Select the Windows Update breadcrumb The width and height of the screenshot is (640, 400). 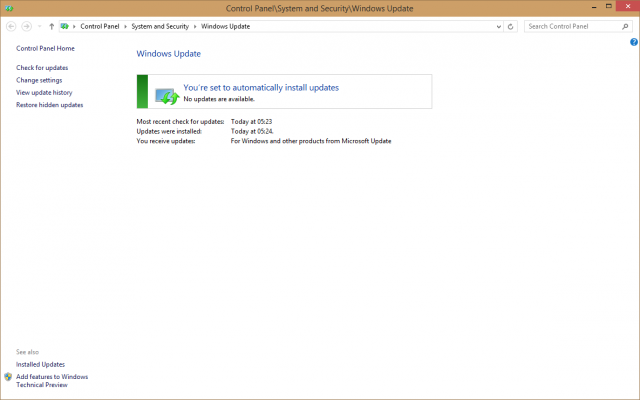pyautogui.click(x=225, y=26)
